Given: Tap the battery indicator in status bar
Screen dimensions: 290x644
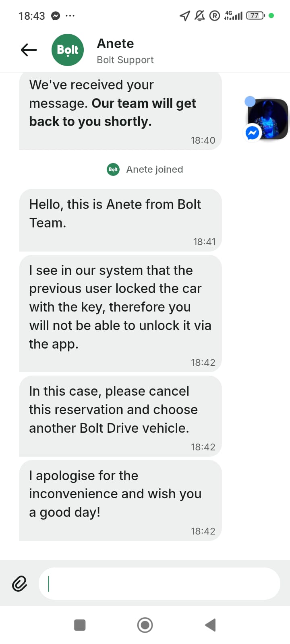Looking at the screenshot, I should [256, 16].
